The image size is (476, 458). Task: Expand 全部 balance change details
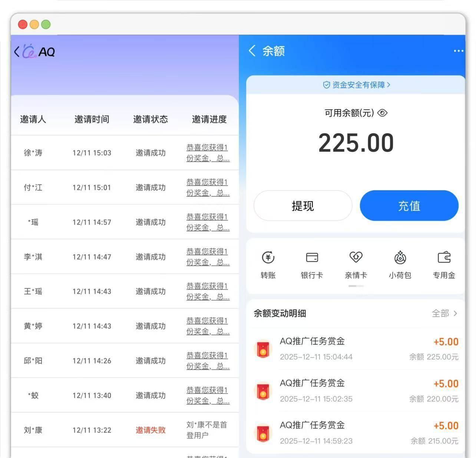(444, 313)
